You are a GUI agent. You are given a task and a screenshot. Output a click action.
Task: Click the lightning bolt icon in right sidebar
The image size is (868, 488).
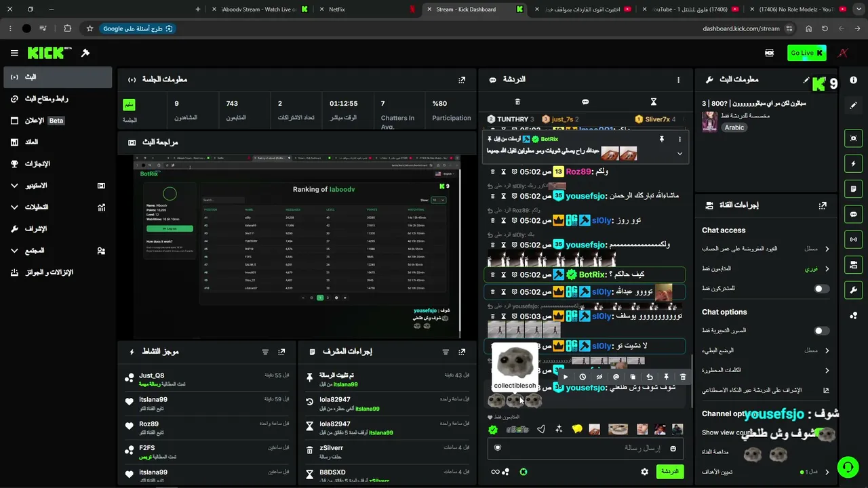[854, 163]
